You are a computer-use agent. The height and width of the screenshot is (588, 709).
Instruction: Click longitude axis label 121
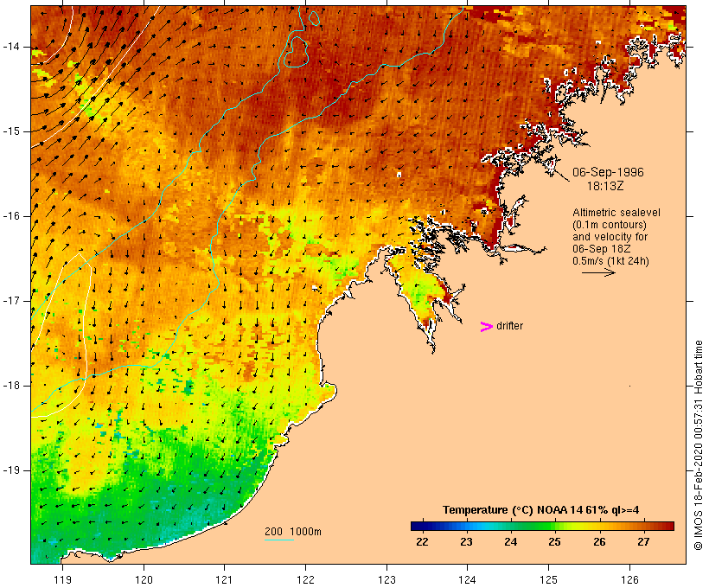click(224, 579)
